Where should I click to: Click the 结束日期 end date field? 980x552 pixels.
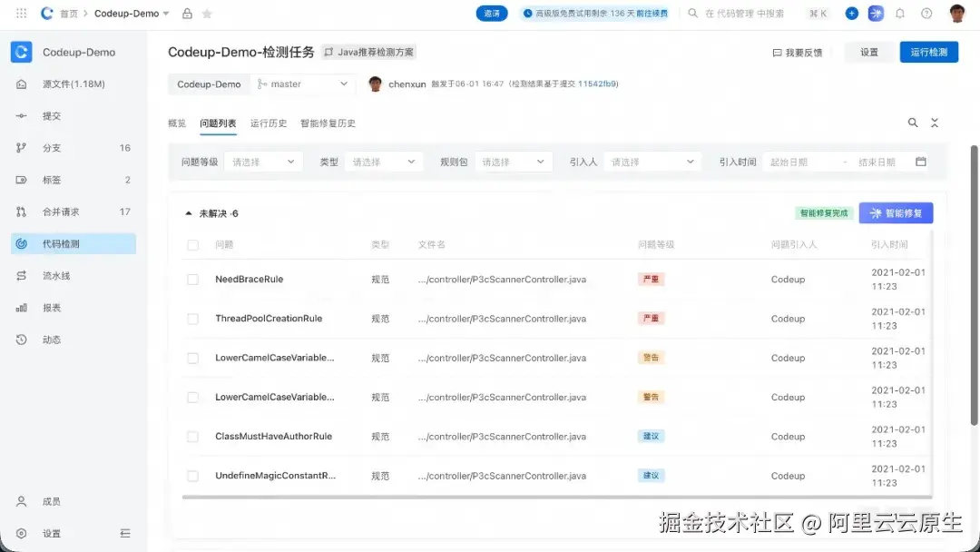tap(877, 162)
